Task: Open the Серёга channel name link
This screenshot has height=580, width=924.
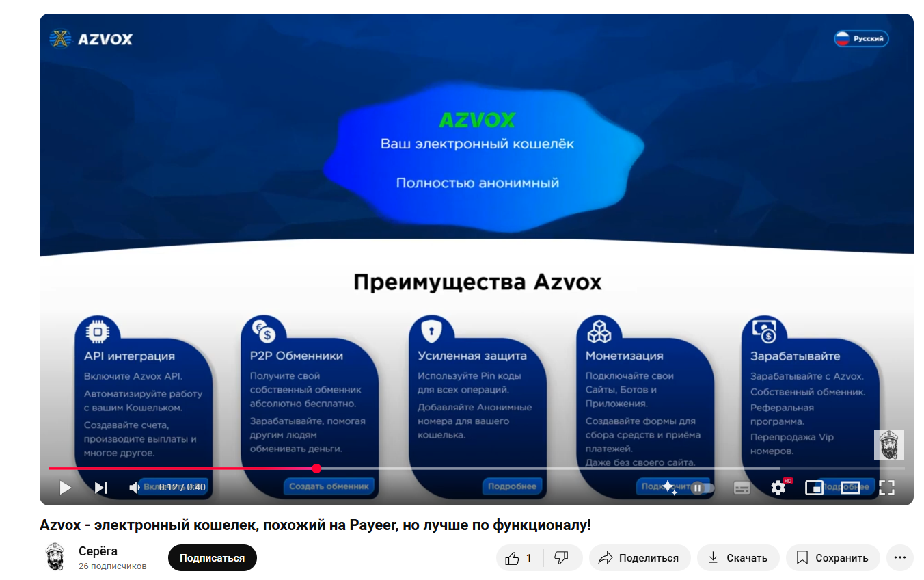Action: (x=98, y=551)
